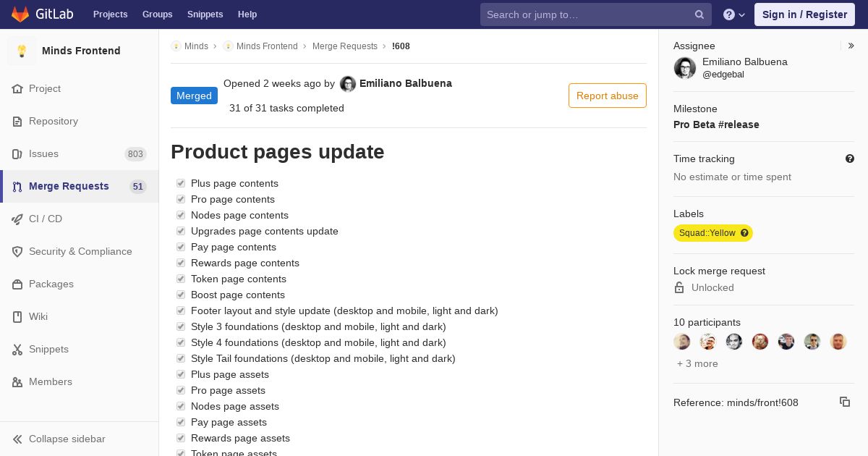The width and height of the screenshot is (868, 456).
Task: Click the search magnifier icon
Action: (699, 14)
